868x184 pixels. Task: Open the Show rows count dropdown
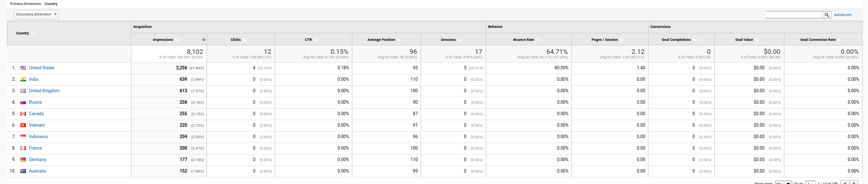tap(783, 183)
